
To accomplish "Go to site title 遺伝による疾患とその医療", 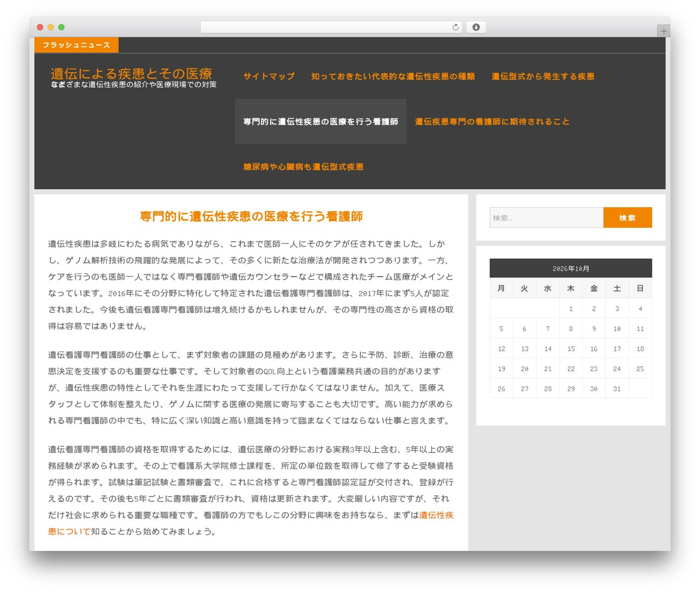I will point(131,73).
